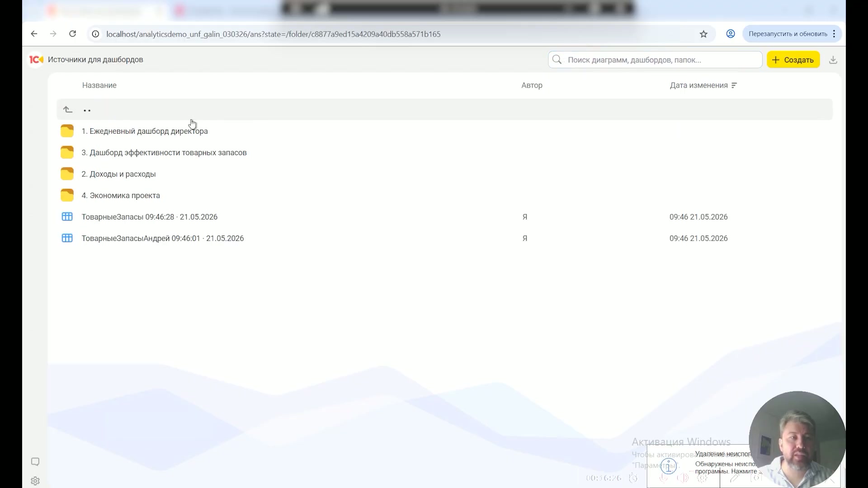
Task: Sort by Автор column header
Action: pos(532,85)
